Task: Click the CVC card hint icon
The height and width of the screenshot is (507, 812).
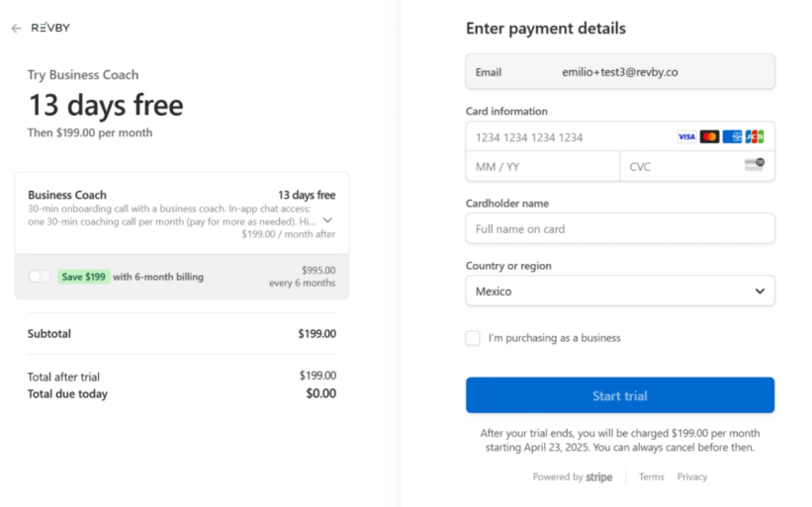Action: pos(755,164)
